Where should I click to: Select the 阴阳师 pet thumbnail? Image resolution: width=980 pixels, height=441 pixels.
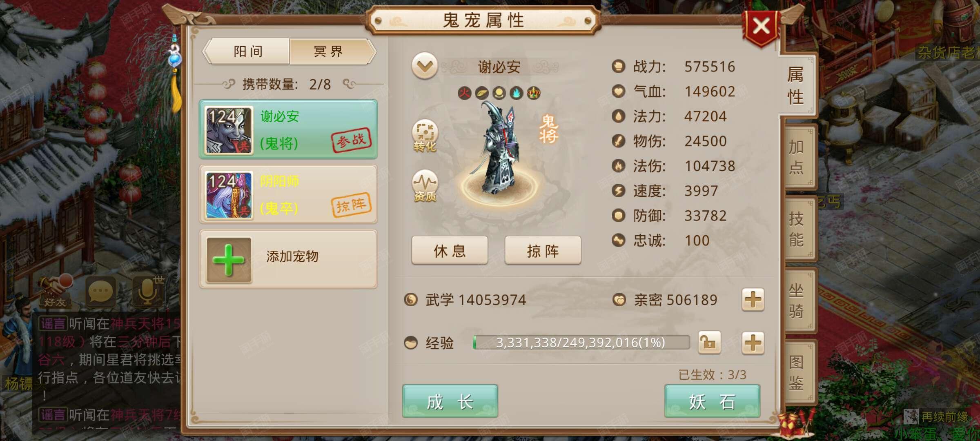pos(229,195)
